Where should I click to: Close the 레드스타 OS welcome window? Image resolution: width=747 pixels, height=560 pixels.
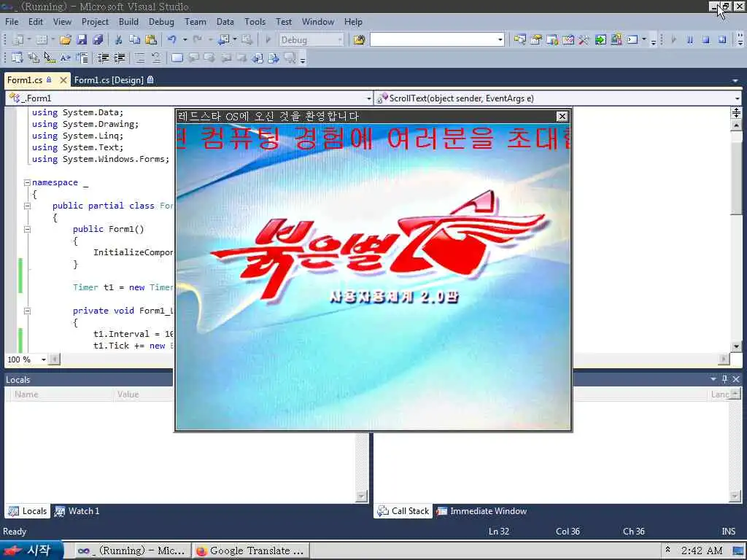tap(562, 116)
